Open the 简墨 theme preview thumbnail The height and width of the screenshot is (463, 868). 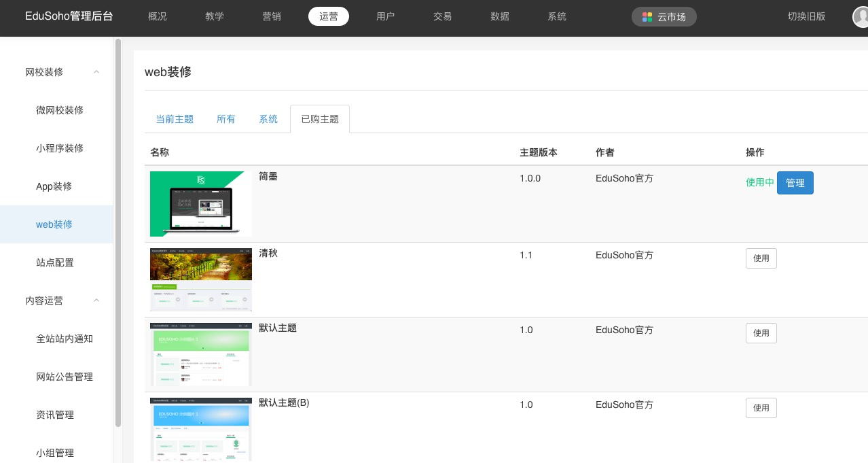pos(200,204)
